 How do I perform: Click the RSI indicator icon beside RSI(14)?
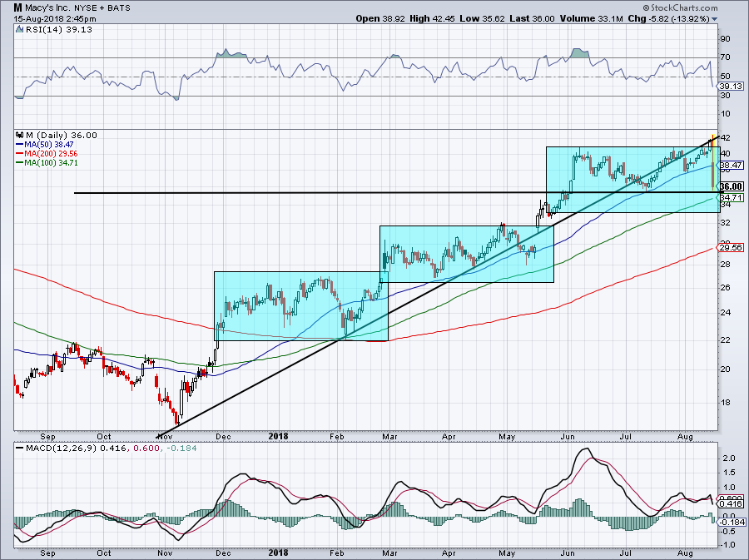[x=19, y=29]
